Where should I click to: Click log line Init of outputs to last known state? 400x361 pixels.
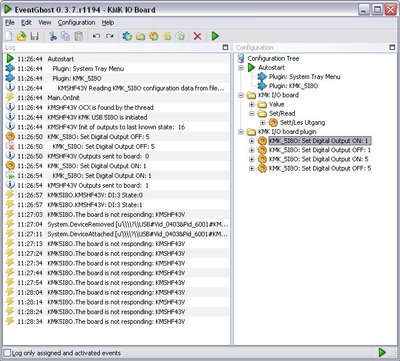tap(116, 127)
